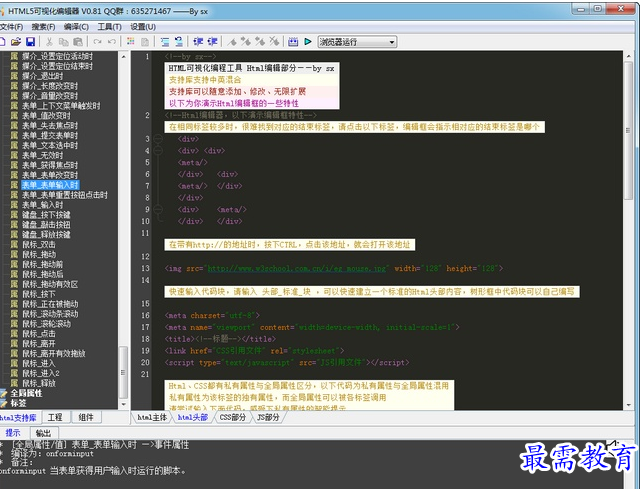The image size is (644, 489).
Task: Select tree item 媒介_退出时
Action: tap(43, 76)
